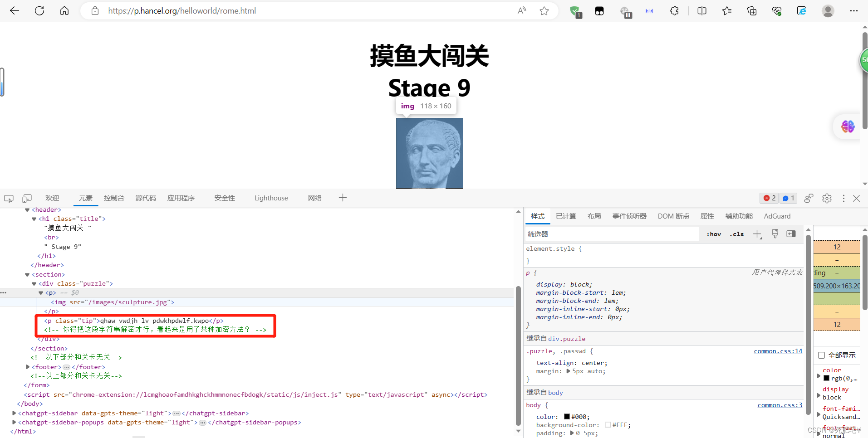
Task: Open the browser home page
Action: click(x=64, y=11)
